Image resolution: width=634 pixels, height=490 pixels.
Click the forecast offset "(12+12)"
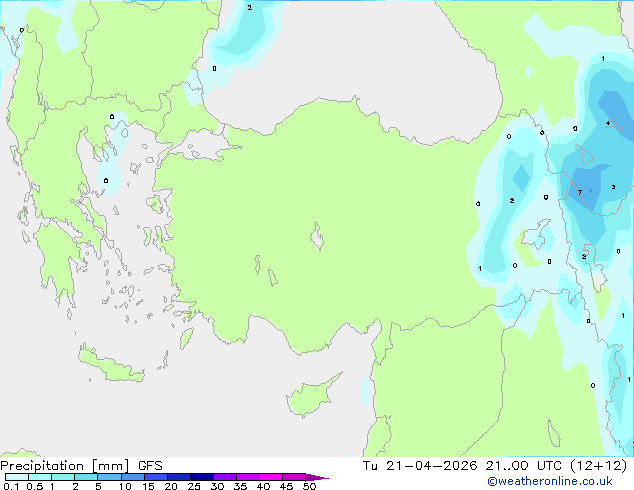[x=598, y=466]
